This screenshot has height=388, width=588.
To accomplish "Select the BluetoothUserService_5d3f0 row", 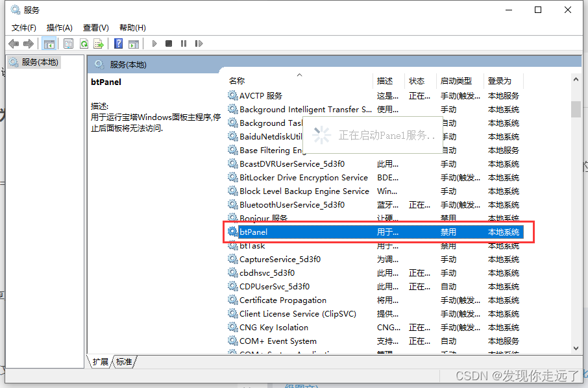I will 375,204.
